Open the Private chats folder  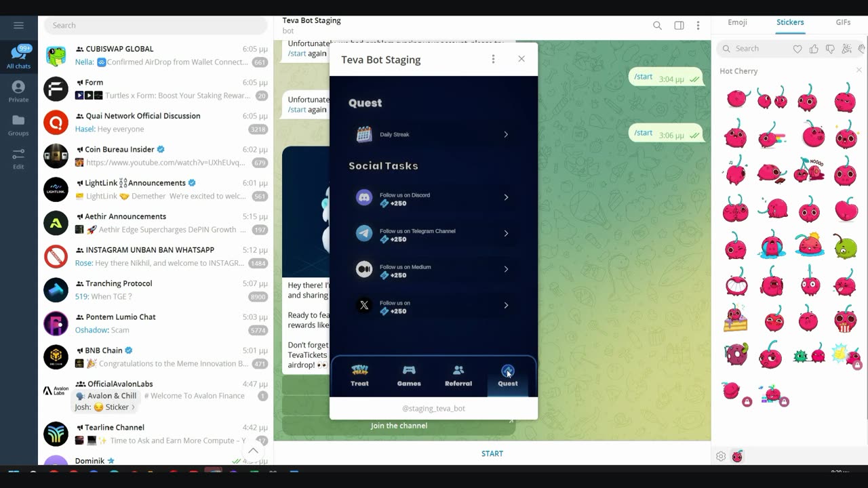coord(18,91)
